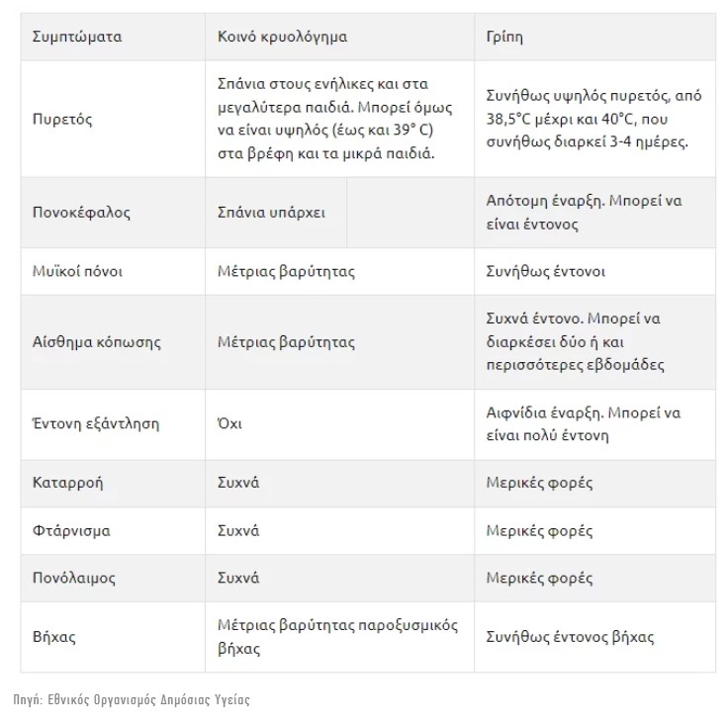Select the Έντονη εξάντληση row label

pyautogui.click(x=96, y=424)
